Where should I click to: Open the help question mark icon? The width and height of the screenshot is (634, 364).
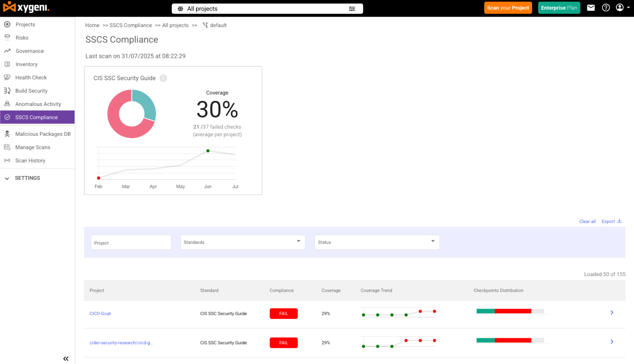coord(606,8)
